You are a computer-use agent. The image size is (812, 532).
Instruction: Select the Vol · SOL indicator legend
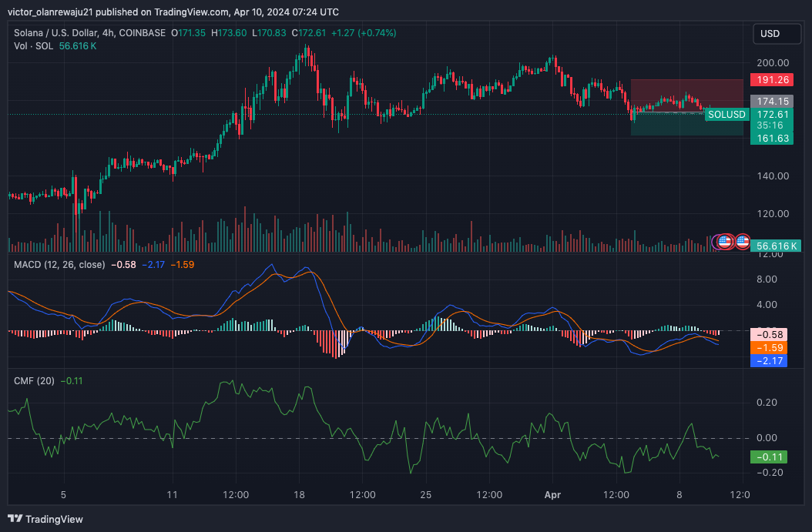(x=33, y=46)
